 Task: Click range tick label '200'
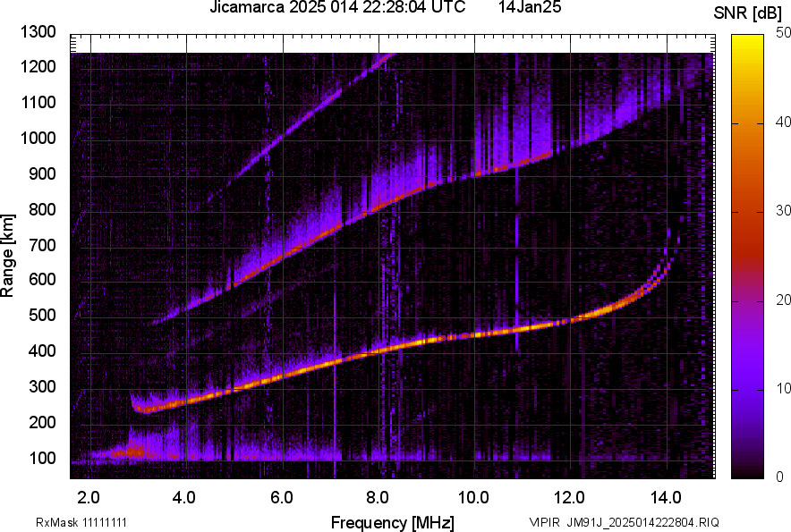click(x=42, y=421)
